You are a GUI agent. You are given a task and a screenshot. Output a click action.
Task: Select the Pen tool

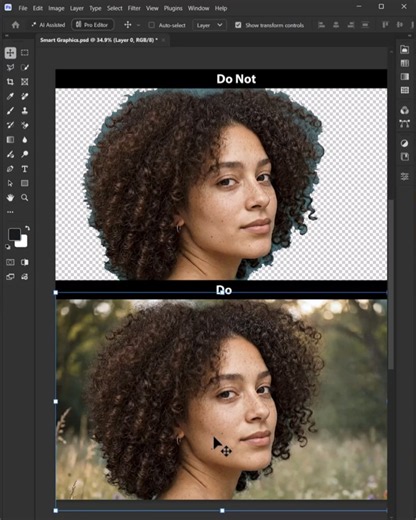pos(10,169)
